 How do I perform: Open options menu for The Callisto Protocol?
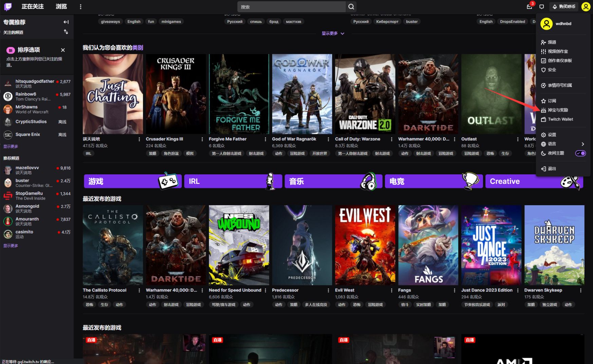(139, 290)
